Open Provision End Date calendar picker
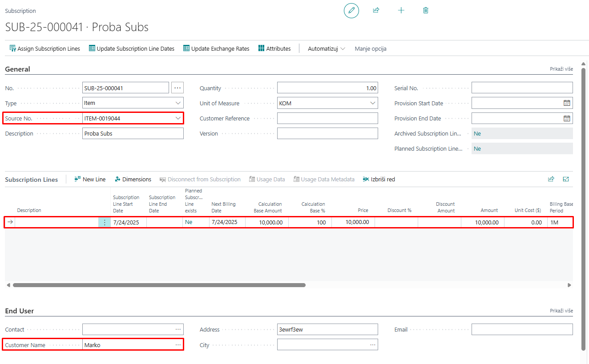The image size is (589, 364). [x=566, y=118]
